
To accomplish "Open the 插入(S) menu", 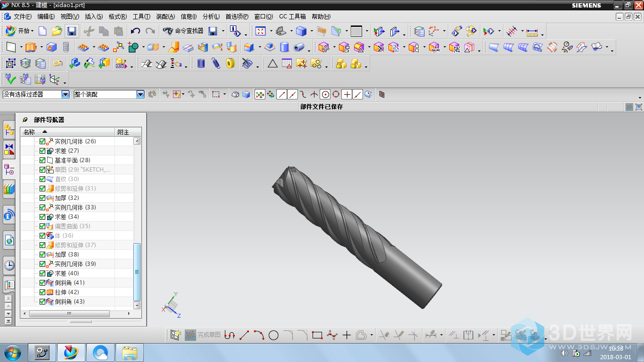I will (x=94, y=16).
